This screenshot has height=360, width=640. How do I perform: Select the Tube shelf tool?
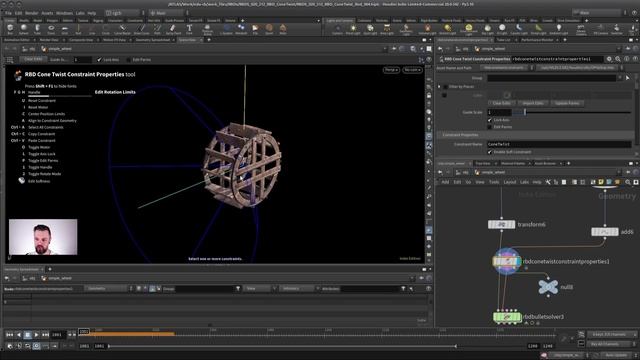tap(37, 29)
